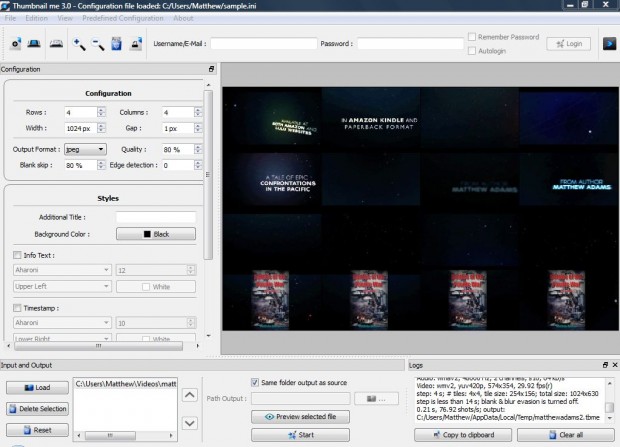The image size is (620, 447).
Task: Open the Predefined Configuration menu
Action: (123, 18)
